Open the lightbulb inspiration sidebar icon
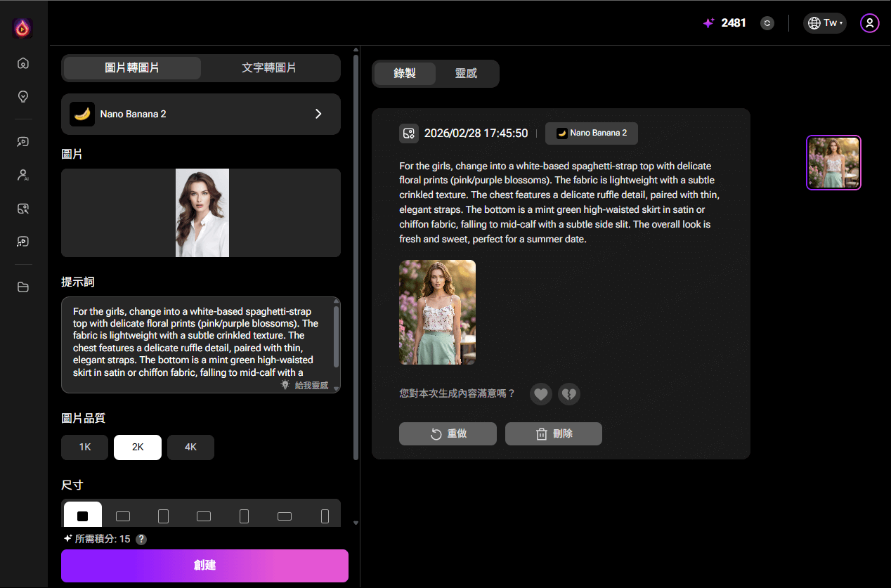This screenshot has height=588, width=891. pyautogui.click(x=23, y=96)
